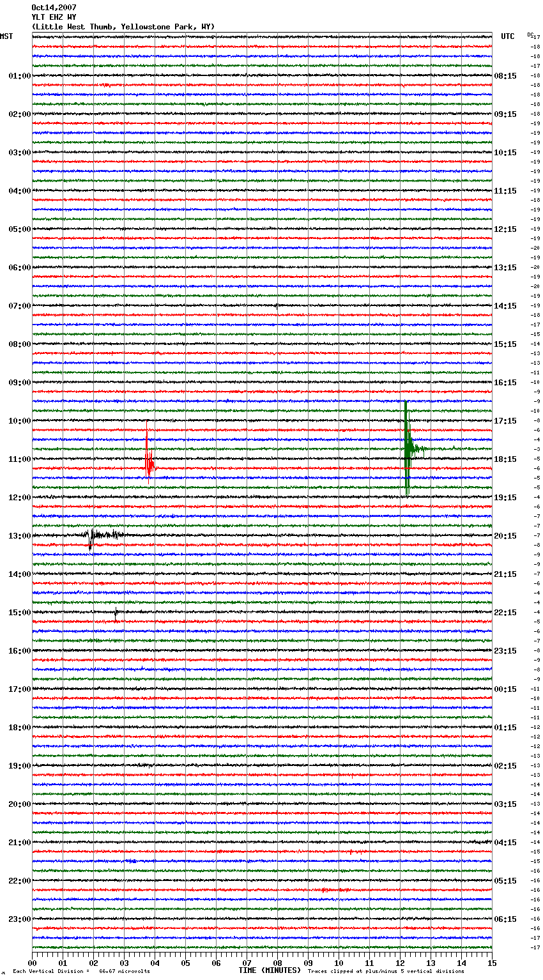Click the 10:15 UTC time label

(505, 153)
